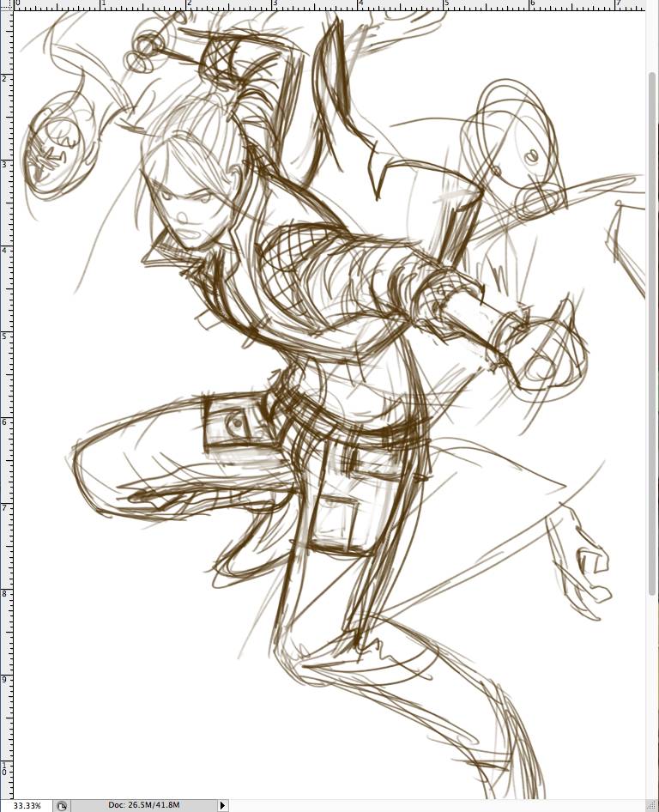Click the zoom percentage field showing 33.33%
659x812 pixels.
[26, 805]
